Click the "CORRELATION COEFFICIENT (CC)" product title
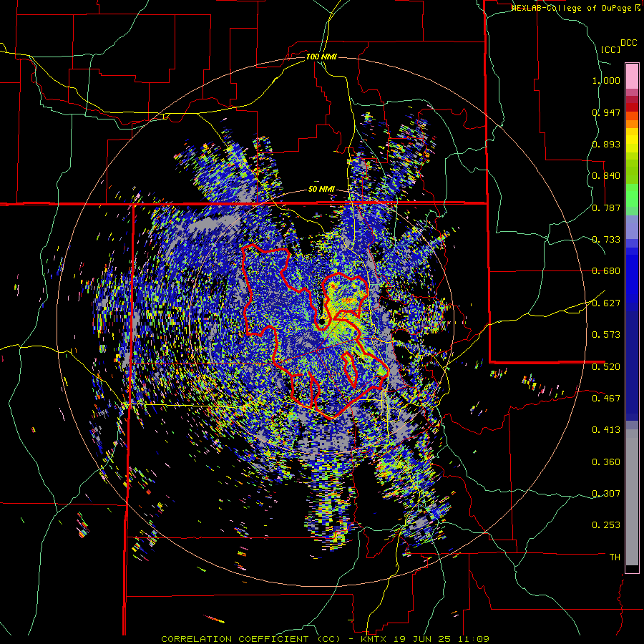 click(250, 639)
